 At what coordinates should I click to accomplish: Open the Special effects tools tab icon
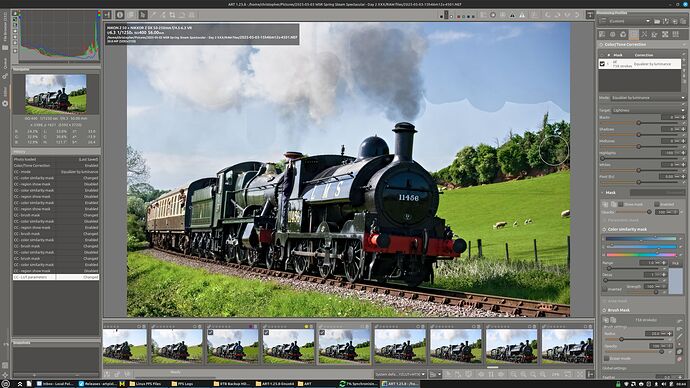coord(644,34)
